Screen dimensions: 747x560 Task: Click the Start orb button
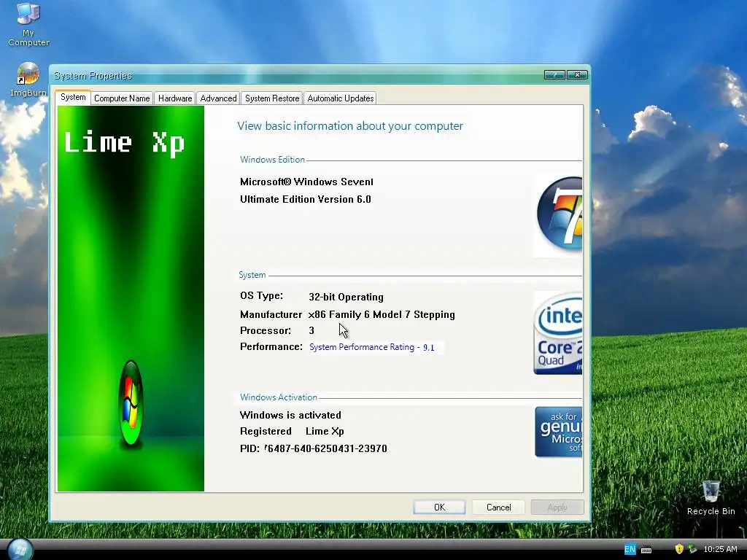[20, 550]
